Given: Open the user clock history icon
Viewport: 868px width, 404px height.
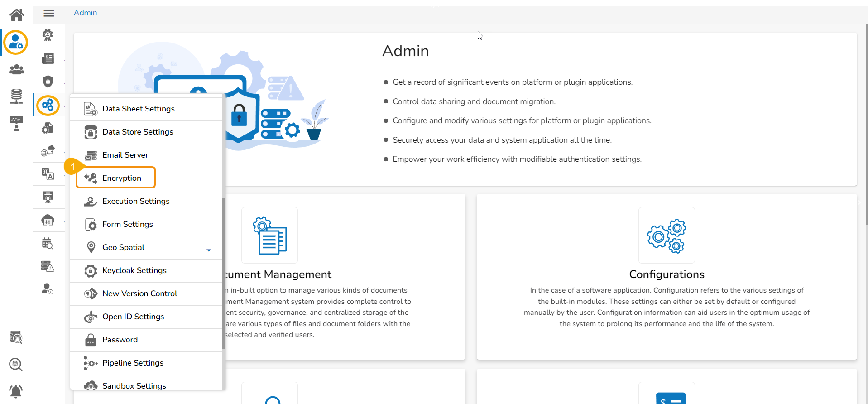Looking at the screenshot, I should (48, 289).
